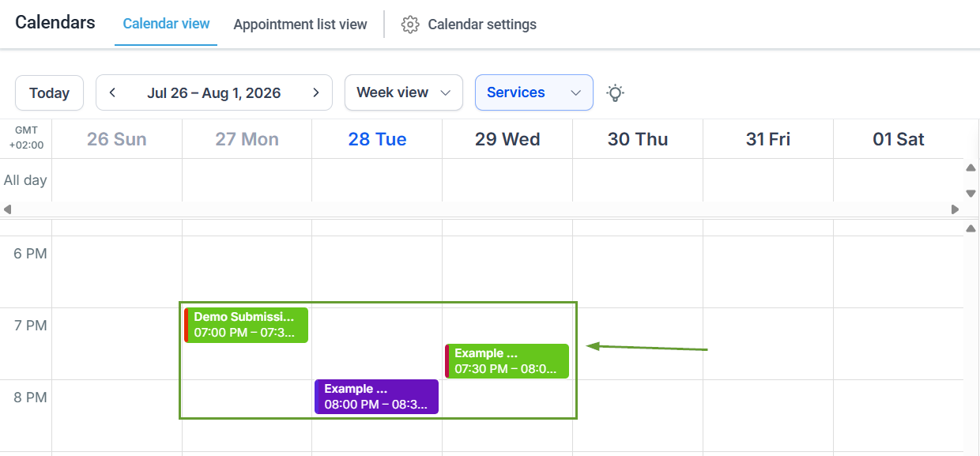The height and width of the screenshot is (456, 980).
Task: Click the horizontal scroll right arrow
Action: [x=955, y=209]
